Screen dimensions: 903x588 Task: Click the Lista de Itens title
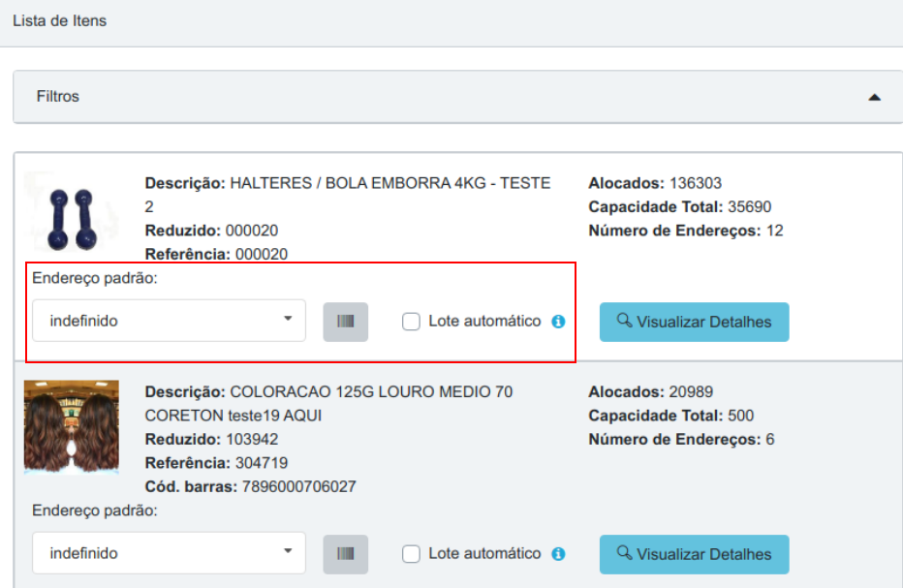point(59,20)
